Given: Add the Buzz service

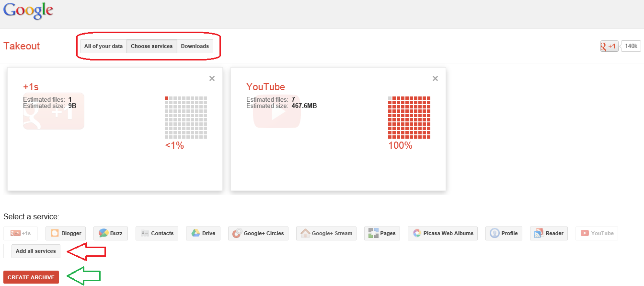Looking at the screenshot, I should pos(111,233).
